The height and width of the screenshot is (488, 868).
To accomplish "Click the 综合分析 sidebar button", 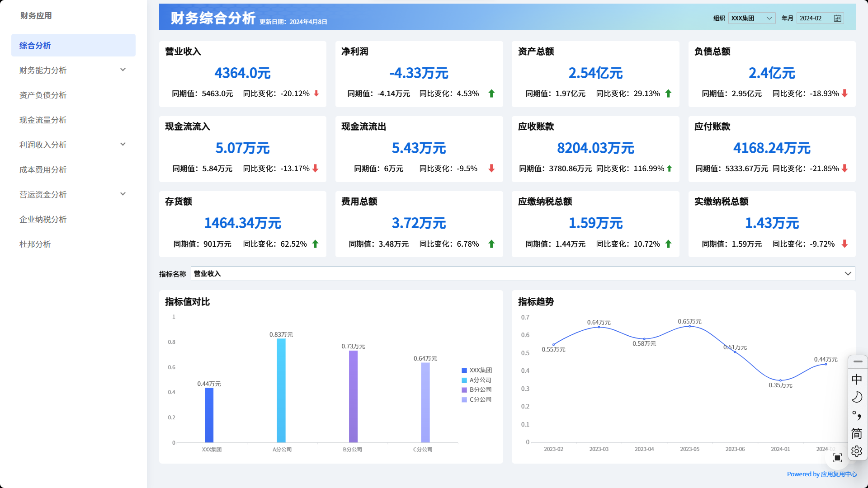I will coord(73,45).
